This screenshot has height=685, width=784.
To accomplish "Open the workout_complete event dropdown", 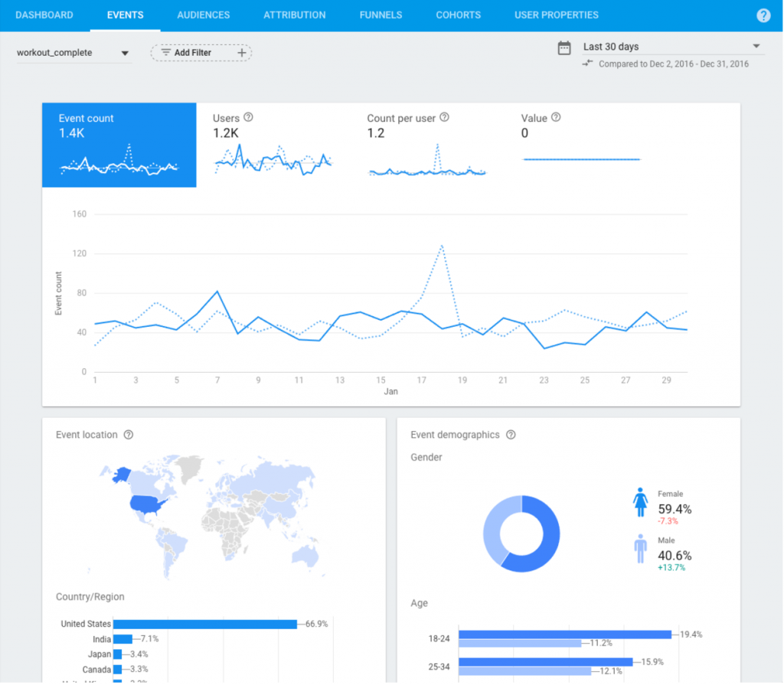I will pos(73,53).
